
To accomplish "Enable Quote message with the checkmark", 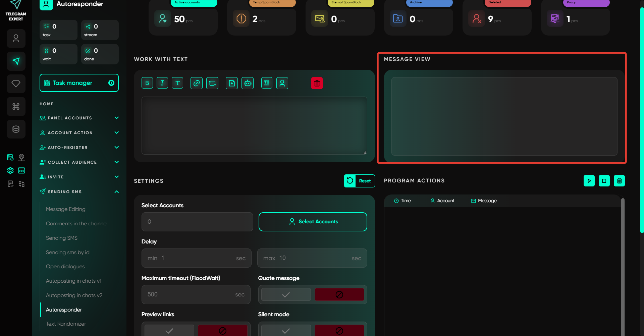I will (286, 295).
